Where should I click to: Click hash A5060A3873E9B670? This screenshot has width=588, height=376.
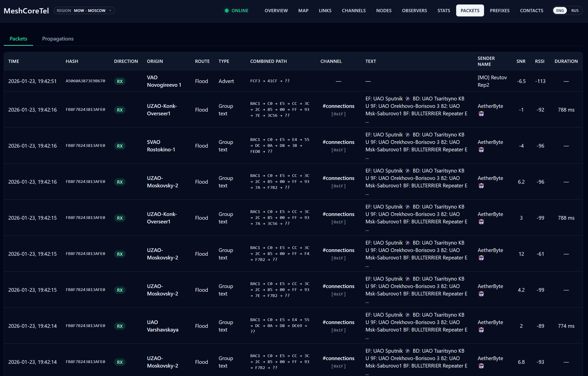pos(85,81)
